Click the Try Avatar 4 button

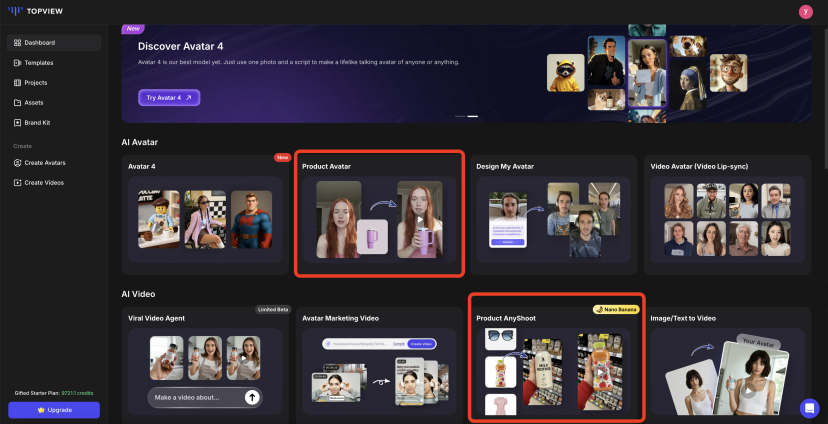click(169, 97)
